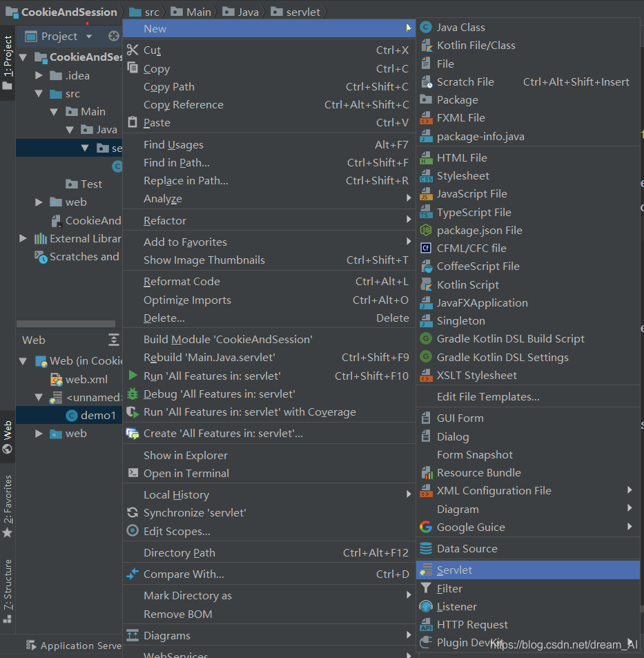Click the green Run triangle icon
The image size is (644, 658).
click(133, 375)
